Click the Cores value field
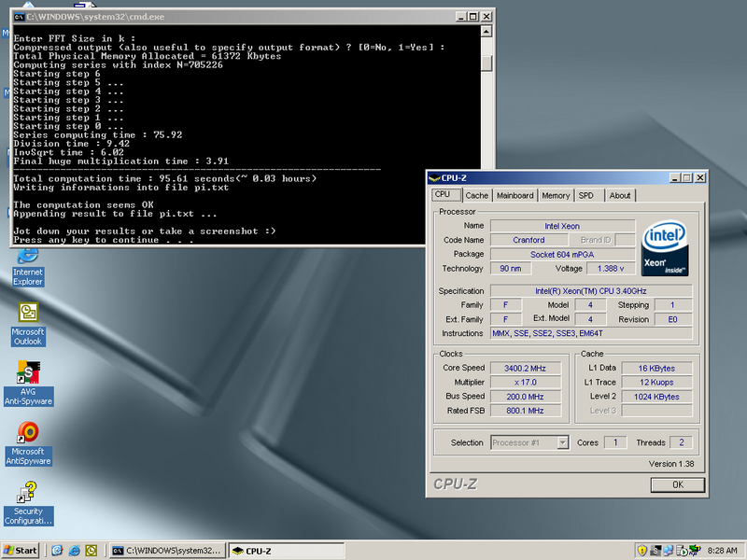747x560 pixels. pos(615,442)
